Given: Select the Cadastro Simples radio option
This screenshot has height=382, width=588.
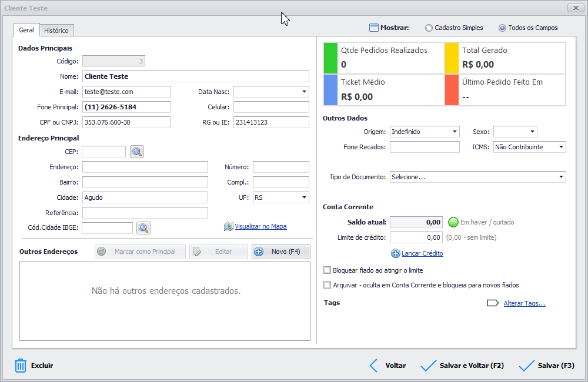Looking at the screenshot, I should pyautogui.click(x=429, y=28).
